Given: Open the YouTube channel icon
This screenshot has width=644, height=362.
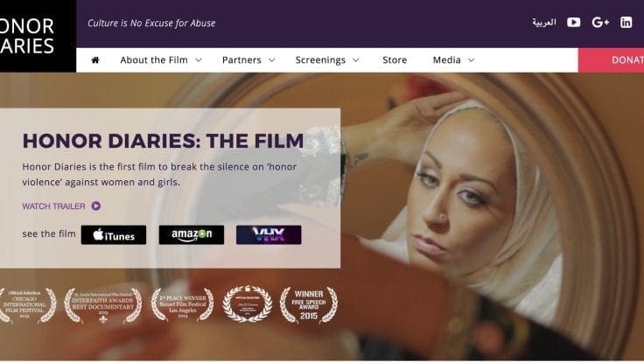Looking at the screenshot, I should (x=573, y=22).
